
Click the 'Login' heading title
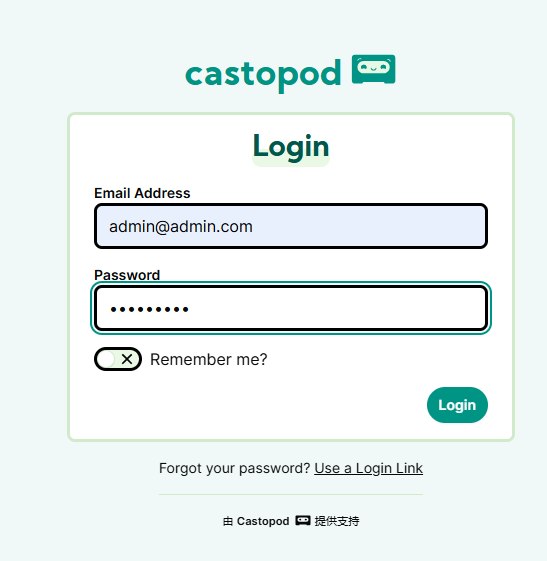pyautogui.click(x=291, y=147)
